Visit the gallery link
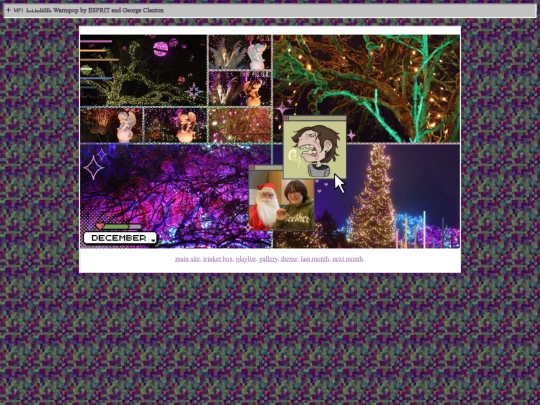The image size is (540, 405). (x=268, y=259)
